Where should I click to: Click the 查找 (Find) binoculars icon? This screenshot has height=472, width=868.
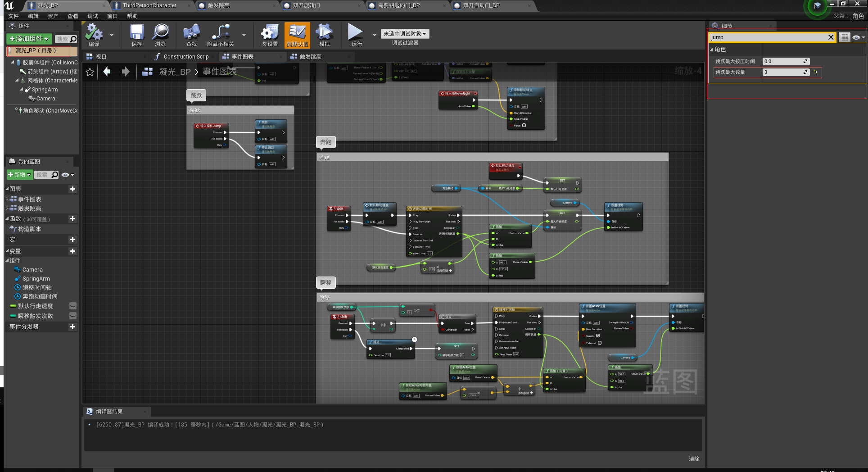[192, 32]
